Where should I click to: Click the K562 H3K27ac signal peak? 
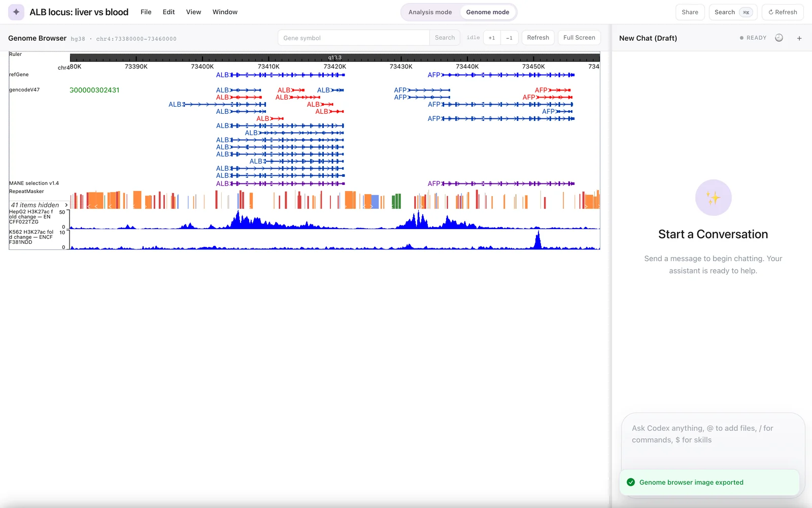click(x=538, y=240)
